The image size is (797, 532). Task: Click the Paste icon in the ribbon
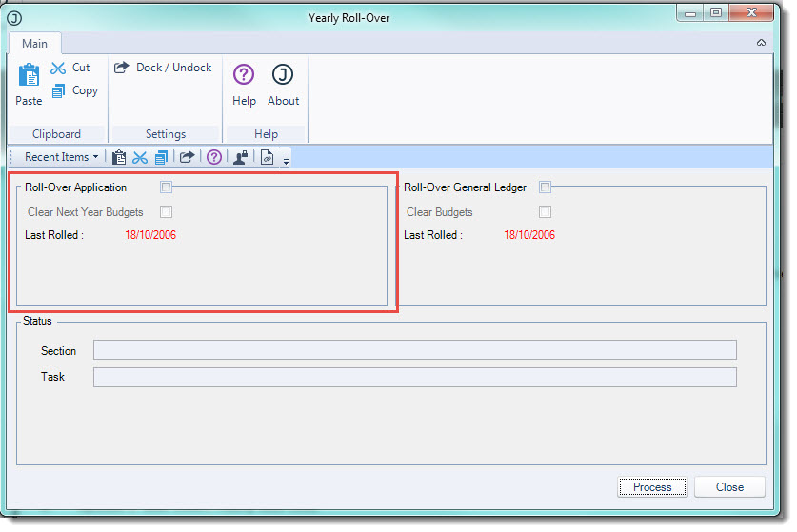(29, 75)
